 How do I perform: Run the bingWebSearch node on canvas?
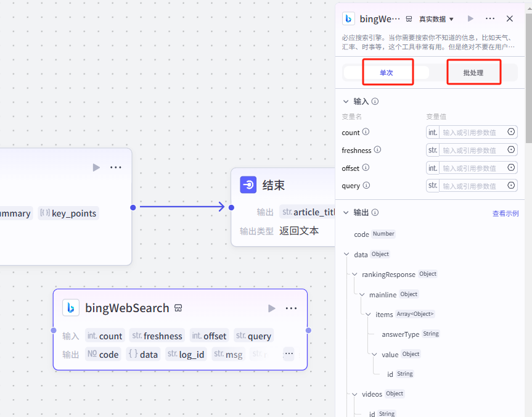[x=272, y=308]
